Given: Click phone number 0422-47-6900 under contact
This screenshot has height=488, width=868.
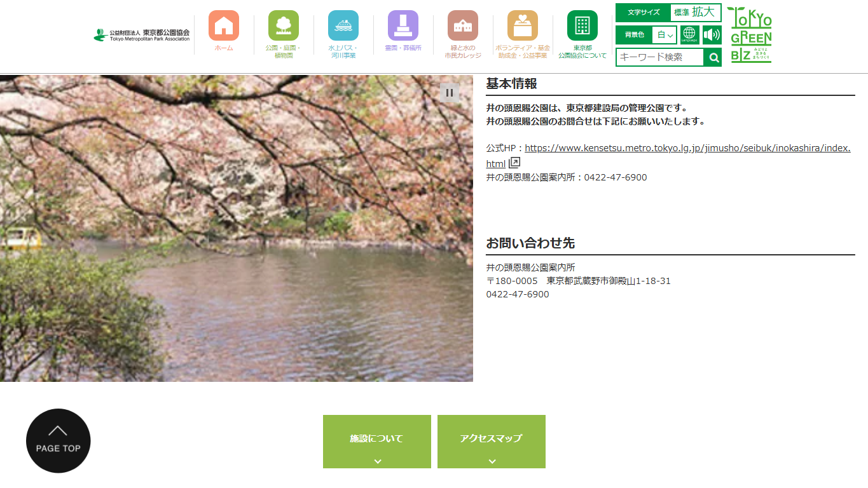Looking at the screenshot, I should (x=518, y=294).
